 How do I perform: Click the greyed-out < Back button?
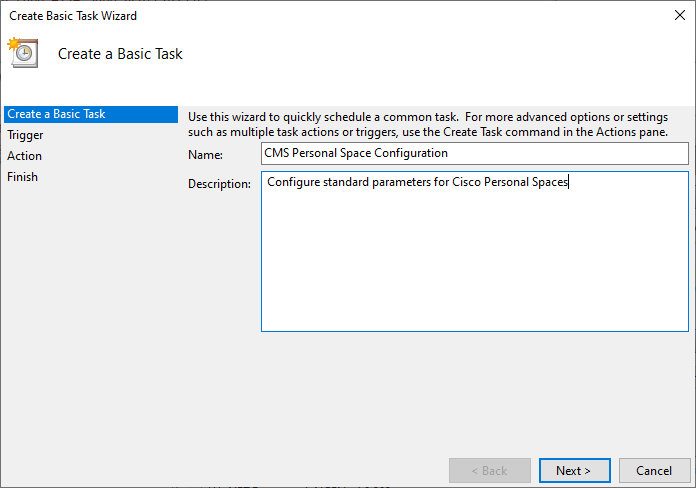(490, 471)
